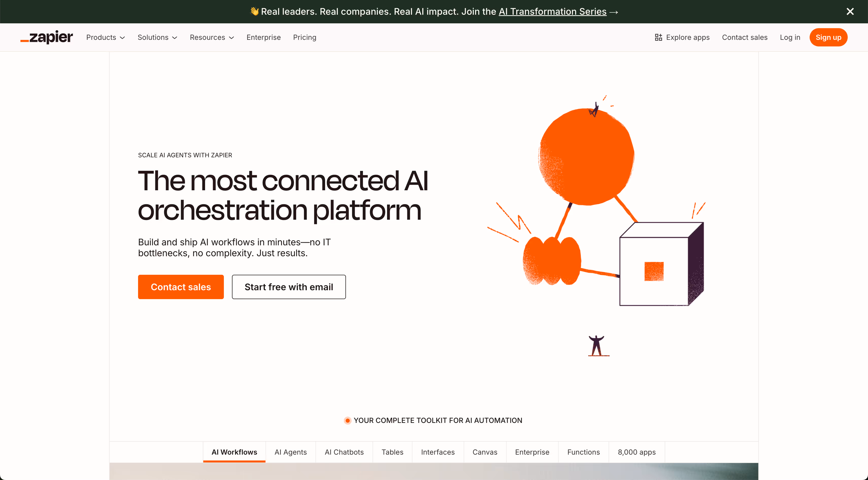Open the Interfaces tab
This screenshot has width=868, height=480.
tap(438, 452)
